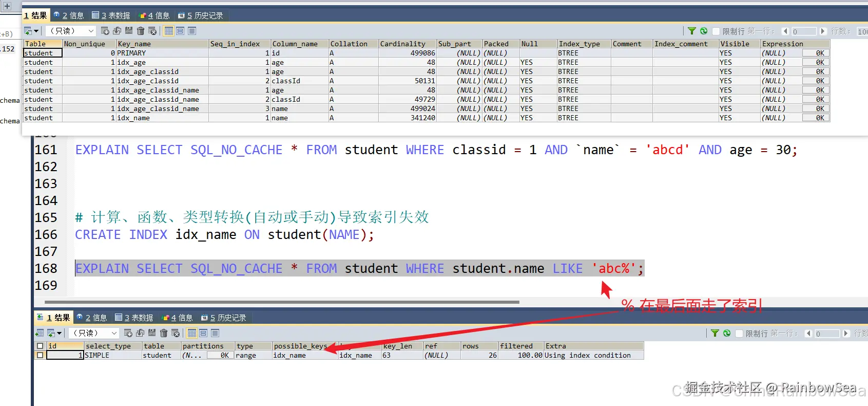Click previous page arrow in lower panel

808,334
